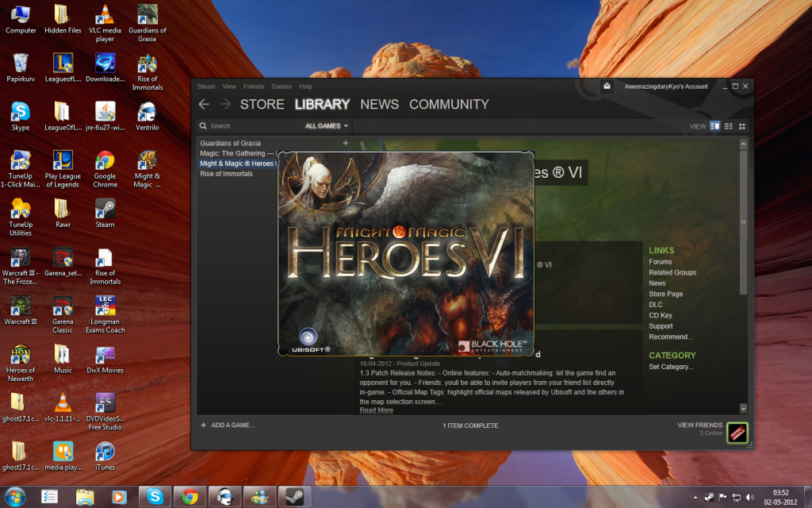Click the Steam scrollbar down arrow
The width and height of the screenshot is (812, 508).
[743, 409]
